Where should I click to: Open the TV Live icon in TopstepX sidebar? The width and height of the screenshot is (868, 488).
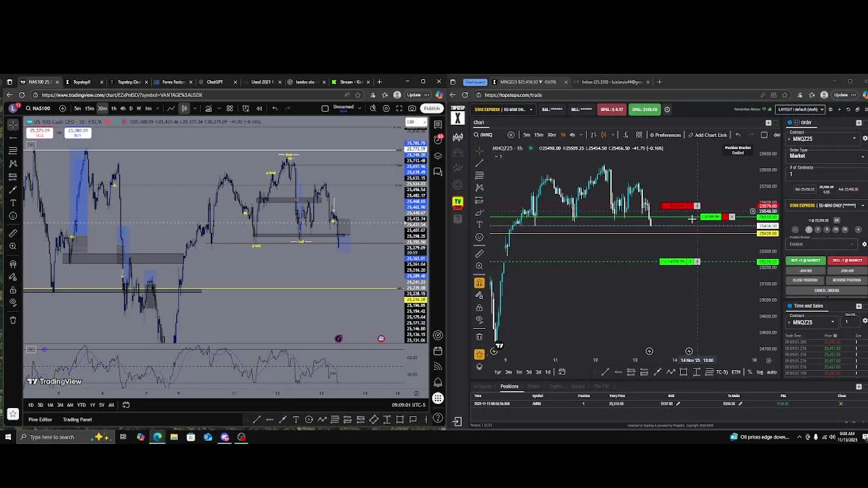[458, 201]
